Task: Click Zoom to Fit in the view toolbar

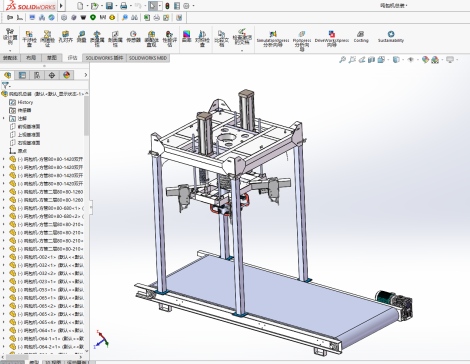Action: point(342,60)
